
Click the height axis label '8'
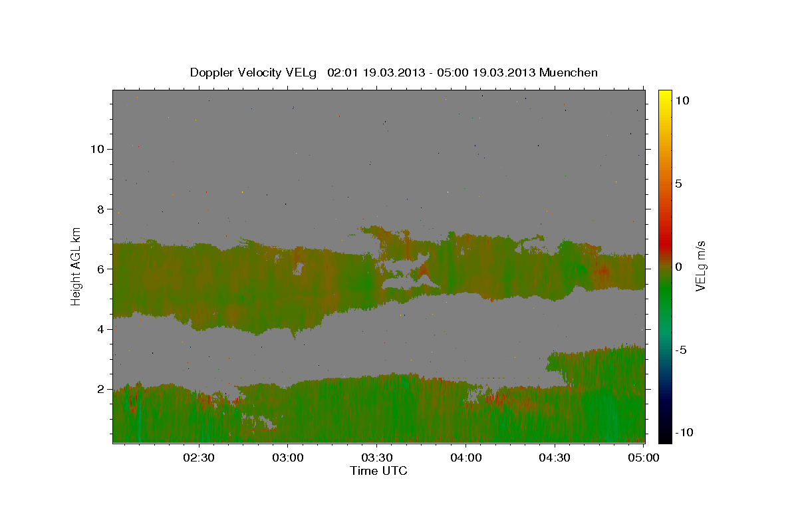click(x=102, y=209)
